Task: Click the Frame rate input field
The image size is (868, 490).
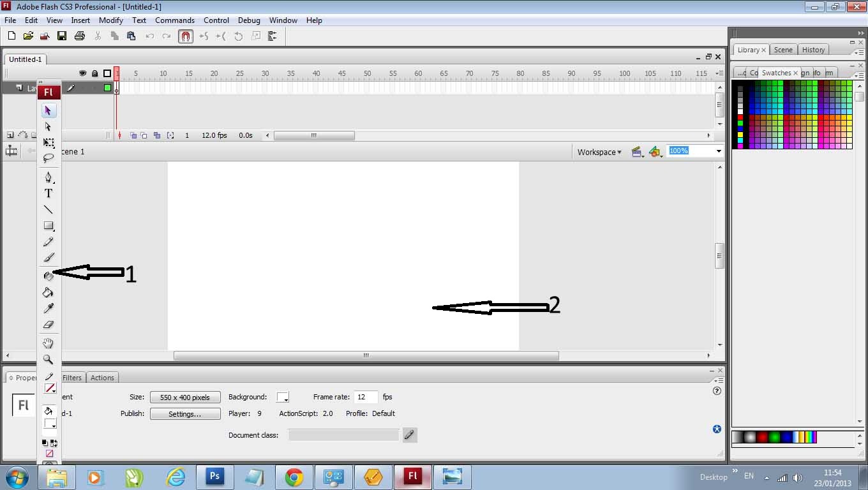Action: click(x=366, y=397)
